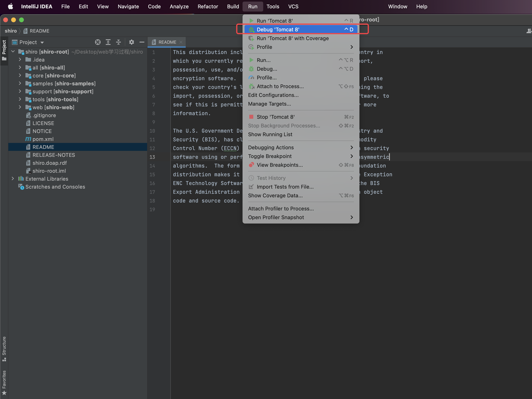Click the shiro breadcrumb in navigation bar
This screenshot has height=399, width=532.
[x=11, y=31]
